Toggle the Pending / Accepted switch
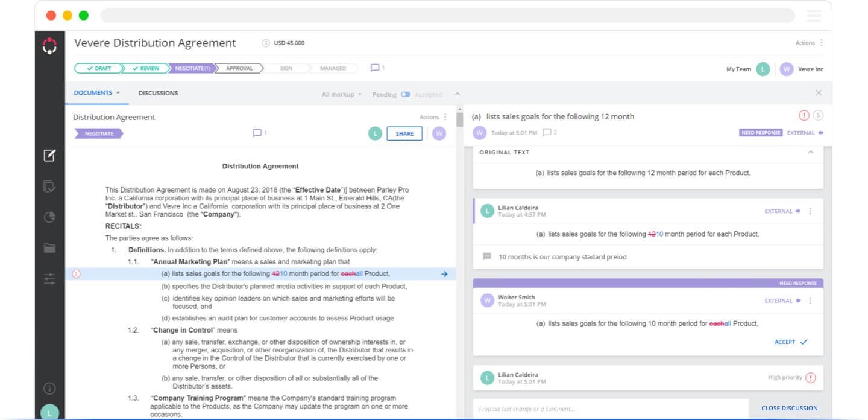Screen dimensions: 868x420 [x=406, y=94]
